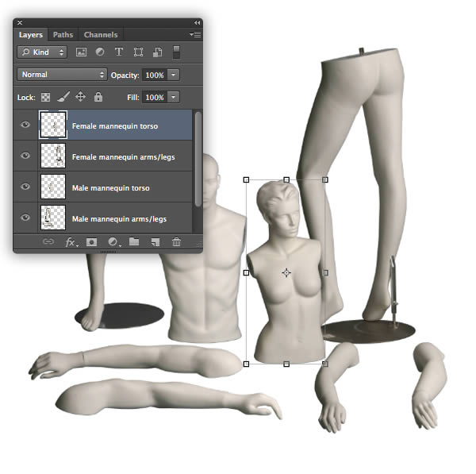The width and height of the screenshot is (476, 474).
Task: Hide the Male mannequin arms/legs layer
Action: tap(25, 218)
